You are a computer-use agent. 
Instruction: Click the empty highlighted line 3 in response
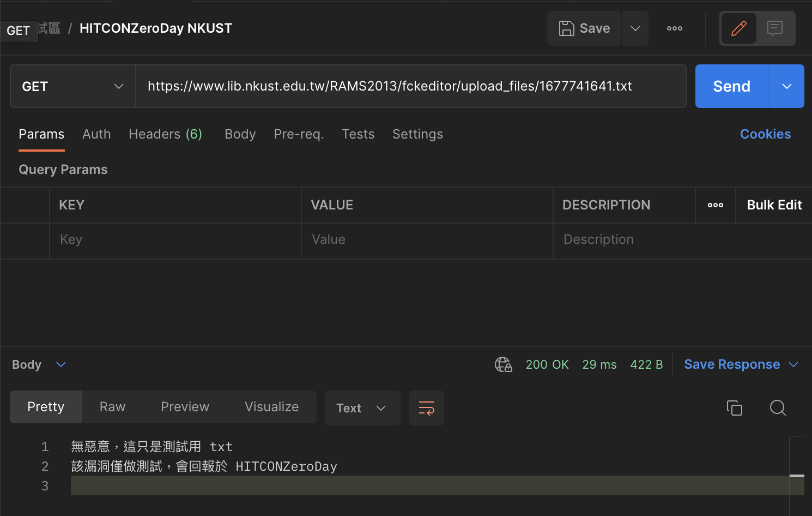[x=430, y=485]
